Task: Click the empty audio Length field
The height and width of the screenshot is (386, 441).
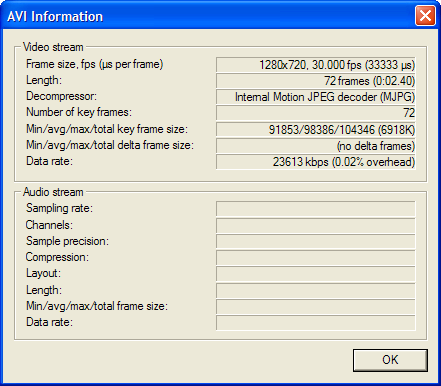Action: [x=316, y=290]
